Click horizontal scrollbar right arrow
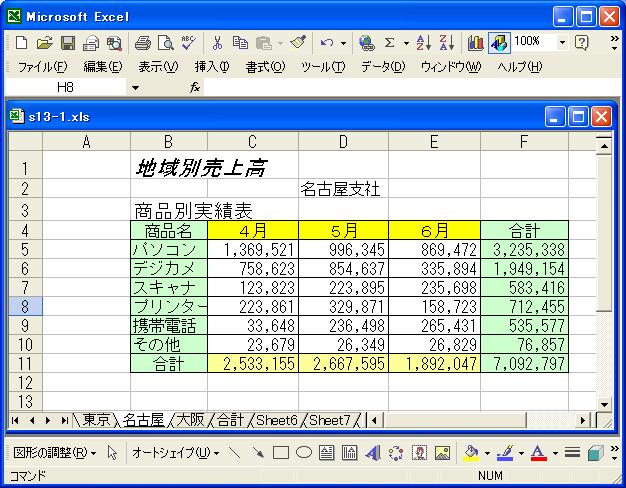 (x=582, y=420)
